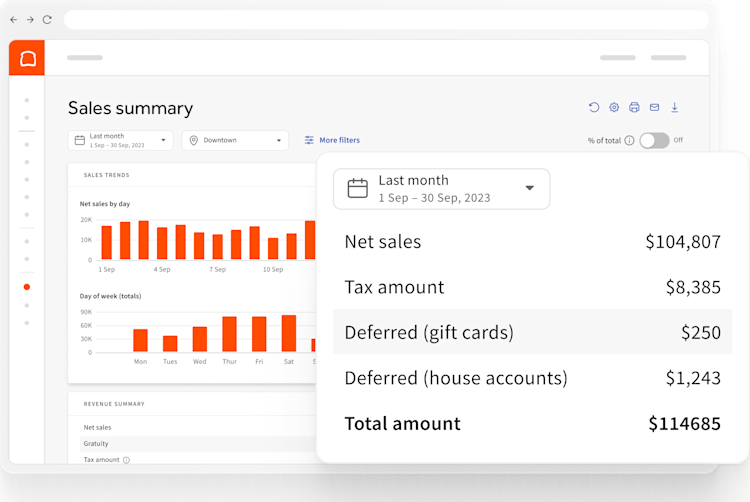Select the Total amount row
This screenshot has width=750, height=502.
click(x=532, y=423)
